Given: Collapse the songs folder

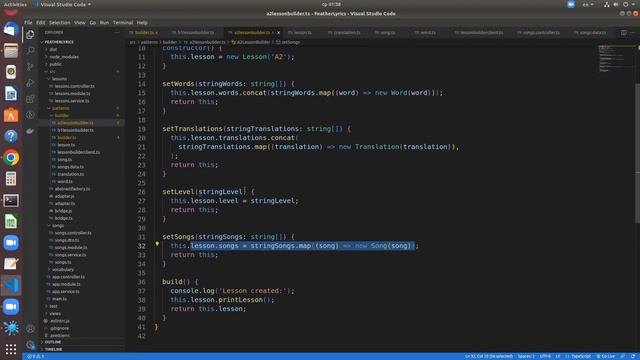Looking at the screenshot, I should (x=58, y=225).
